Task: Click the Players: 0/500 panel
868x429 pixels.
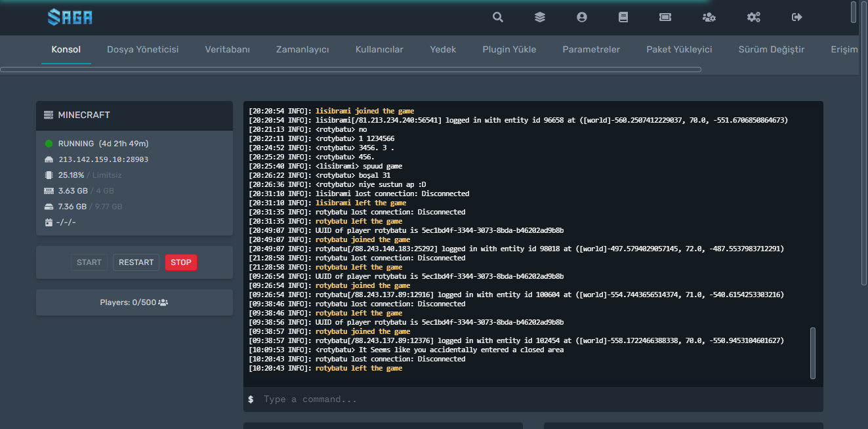Action: pos(134,302)
